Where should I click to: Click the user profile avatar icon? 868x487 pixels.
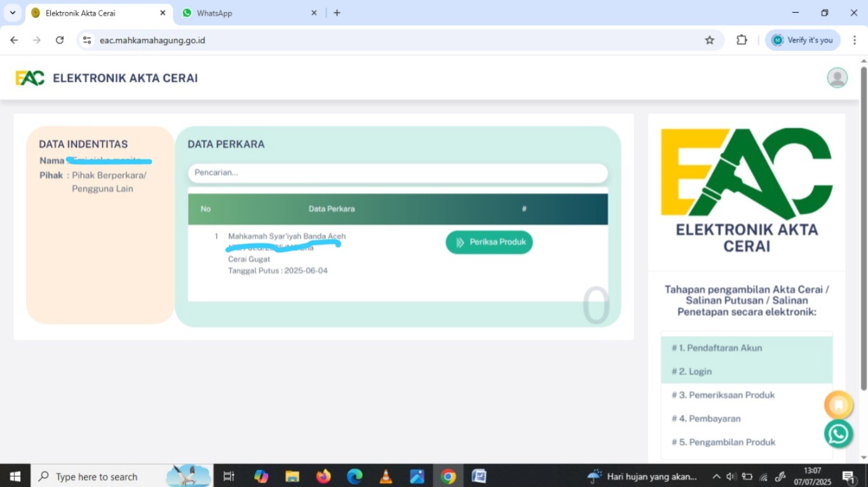pyautogui.click(x=837, y=77)
